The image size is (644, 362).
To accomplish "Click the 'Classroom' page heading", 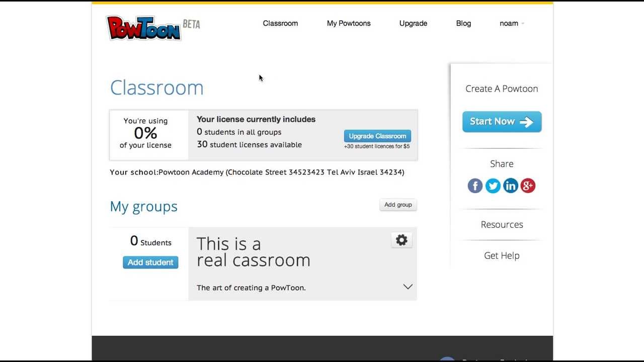I will click(157, 88).
